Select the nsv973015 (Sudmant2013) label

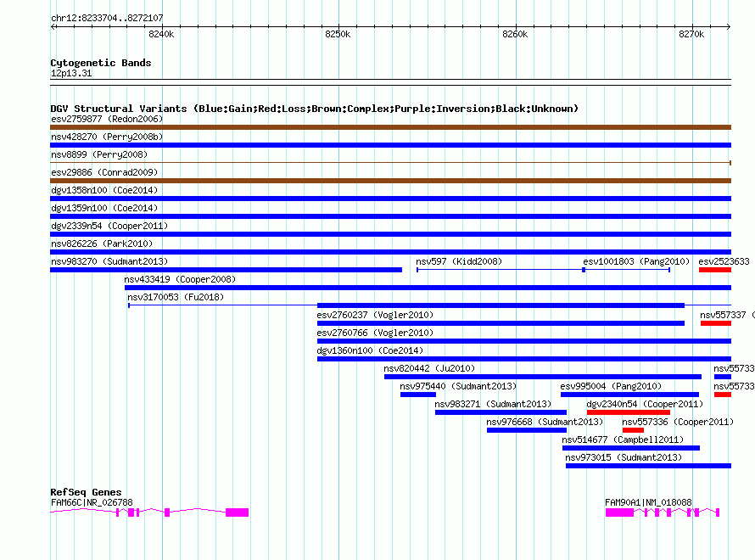pos(624,457)
